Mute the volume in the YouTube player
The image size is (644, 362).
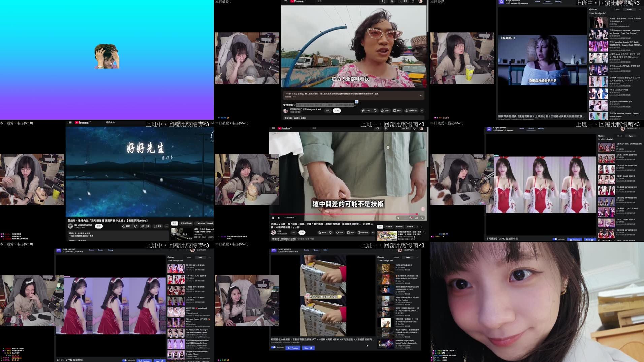(279, 218)
